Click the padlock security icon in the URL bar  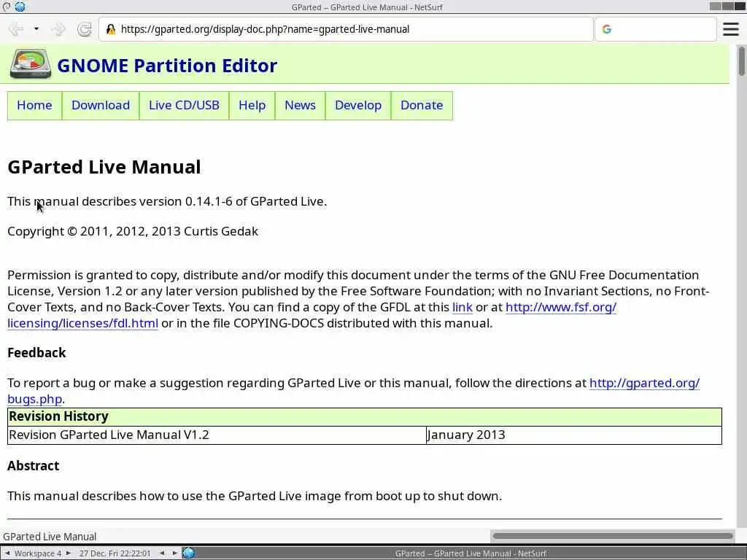(111, 29)
